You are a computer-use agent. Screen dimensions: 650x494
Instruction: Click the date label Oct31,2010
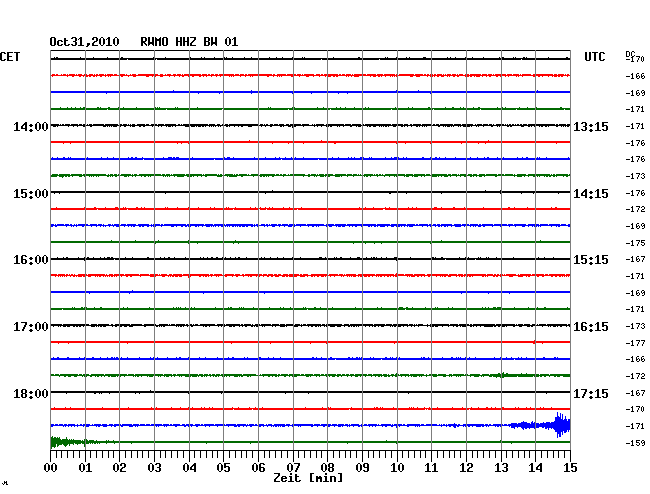pos(84,42)
